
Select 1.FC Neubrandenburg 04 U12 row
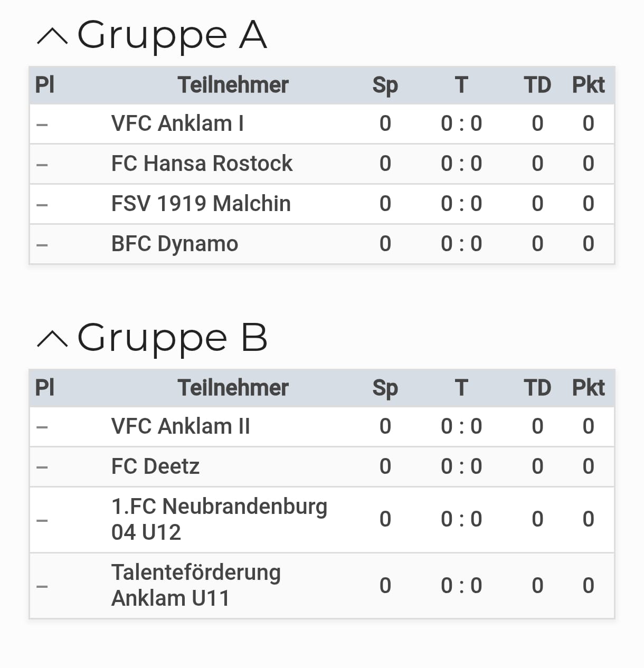click(x=219, y=519)
